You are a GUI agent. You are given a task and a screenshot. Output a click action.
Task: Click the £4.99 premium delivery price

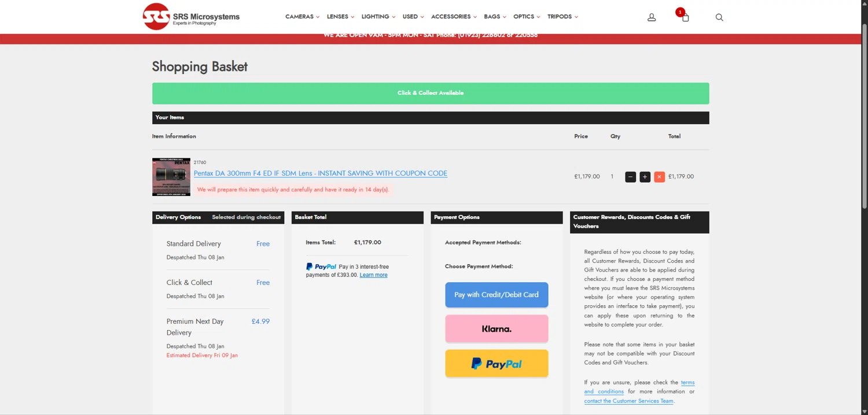[x=260, y=321]
